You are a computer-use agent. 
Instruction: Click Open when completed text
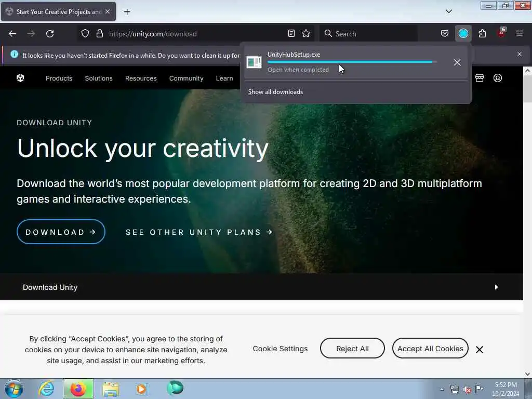(298, 70)
